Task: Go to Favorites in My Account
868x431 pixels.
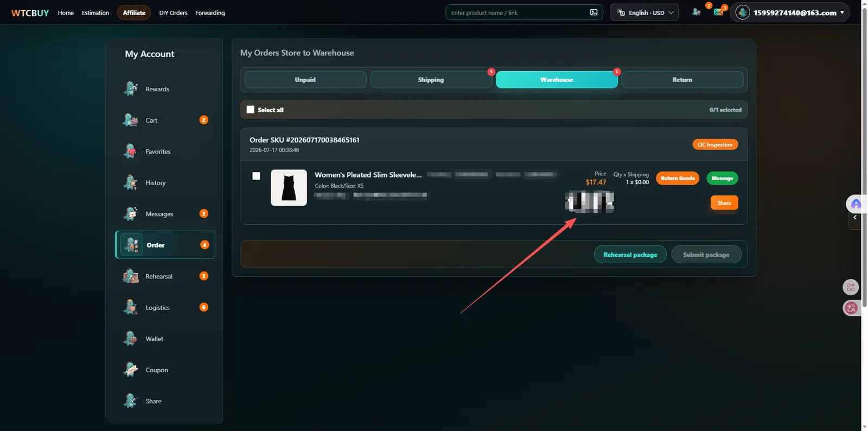Action: coord(165,151)
